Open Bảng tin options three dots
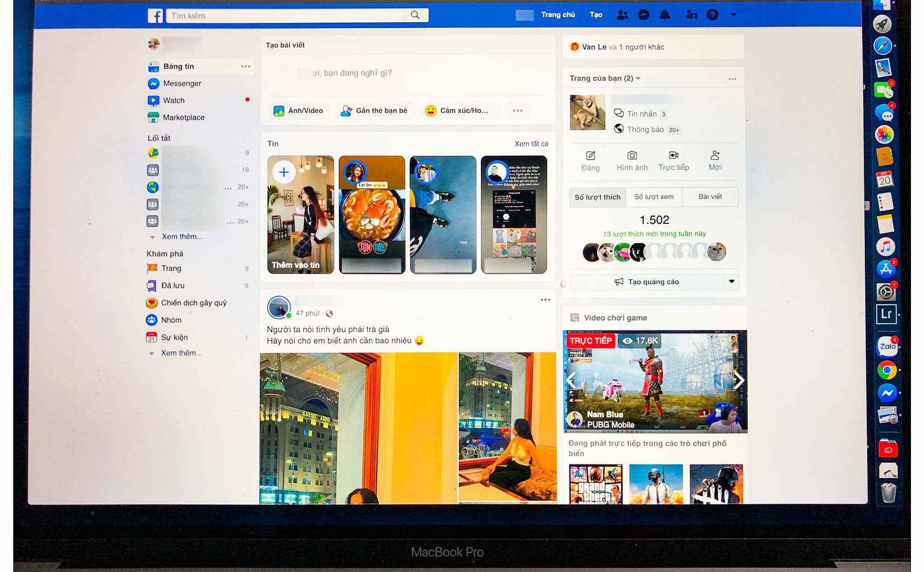 tap(245, 66)
